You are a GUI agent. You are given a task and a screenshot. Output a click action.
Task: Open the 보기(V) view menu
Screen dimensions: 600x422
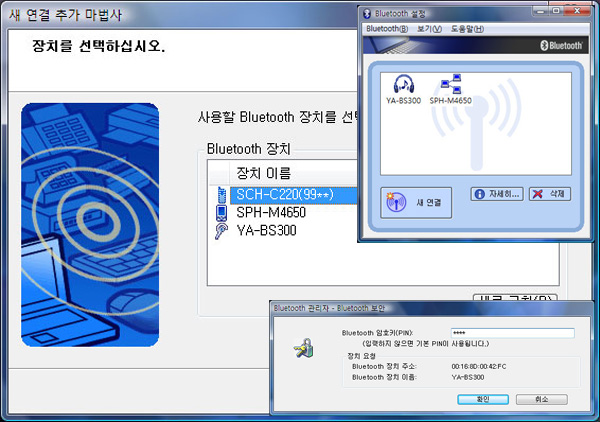click(x=429, y=29)
